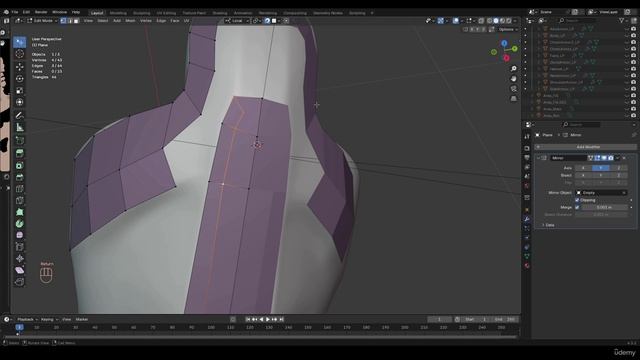This screenshot has width=640, height=360.
Task: Select the Poly Build tool
Action: (20, 212)
